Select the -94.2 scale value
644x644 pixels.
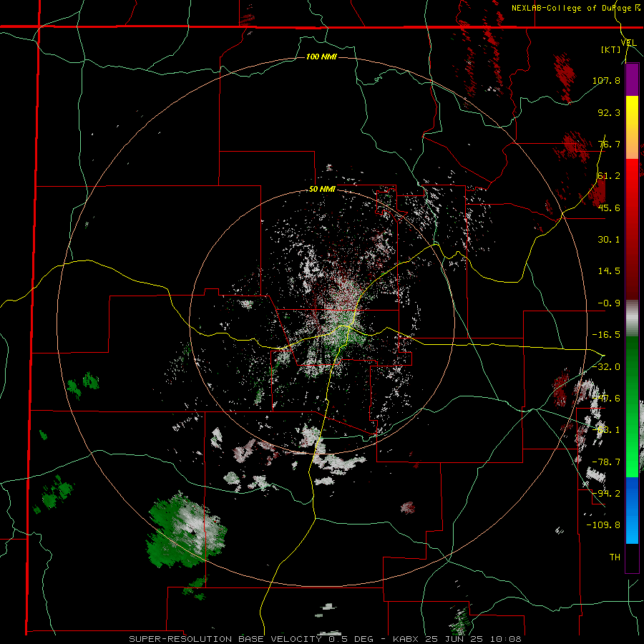[x=606, y=493]
